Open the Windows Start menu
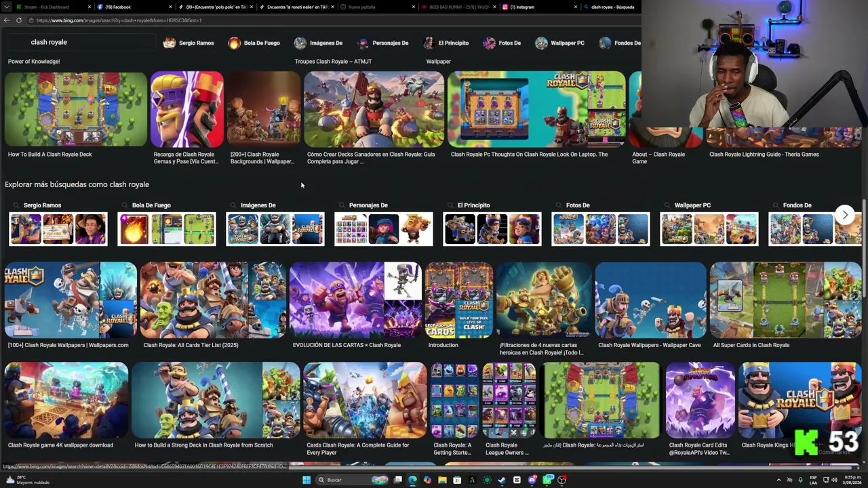Screen dimensions: 868x488 [307, 480]
